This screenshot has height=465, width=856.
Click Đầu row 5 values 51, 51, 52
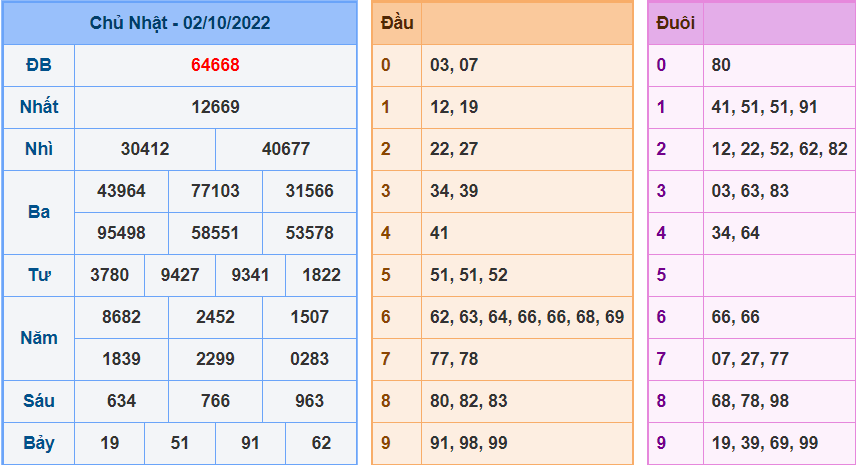coord(468,275)
